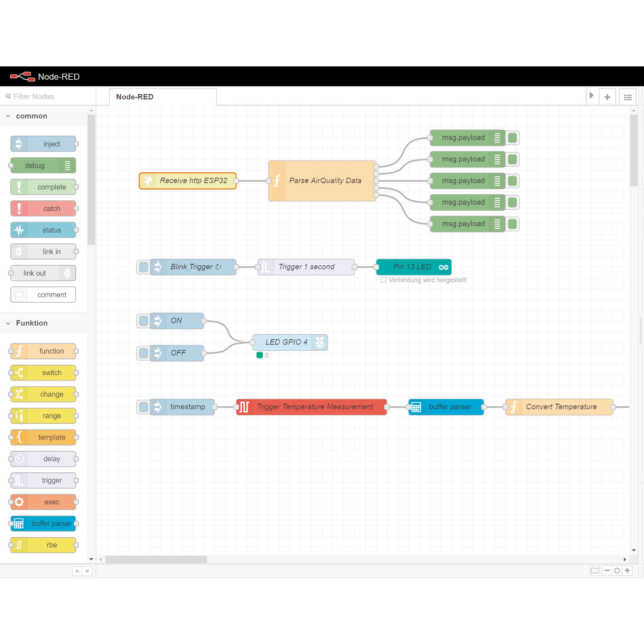Collapse the common palette category
This screenshot has width=644, height=644.
(x=8, y=116)
